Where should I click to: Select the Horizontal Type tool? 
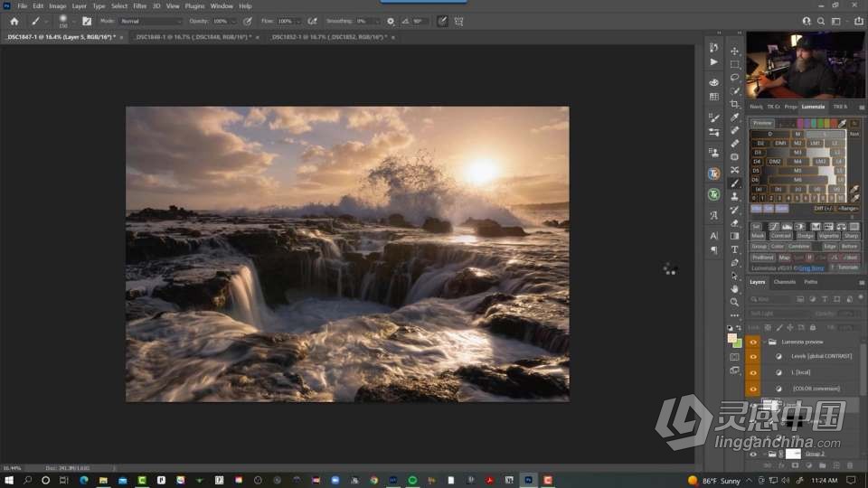pyautogui.click(x=734, y=249)
